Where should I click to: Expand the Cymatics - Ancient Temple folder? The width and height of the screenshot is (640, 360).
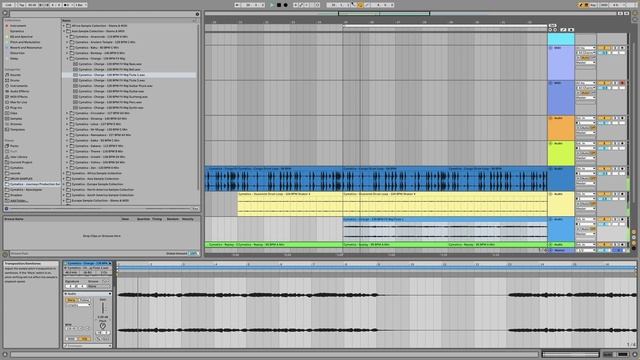(x=67, y=42)
